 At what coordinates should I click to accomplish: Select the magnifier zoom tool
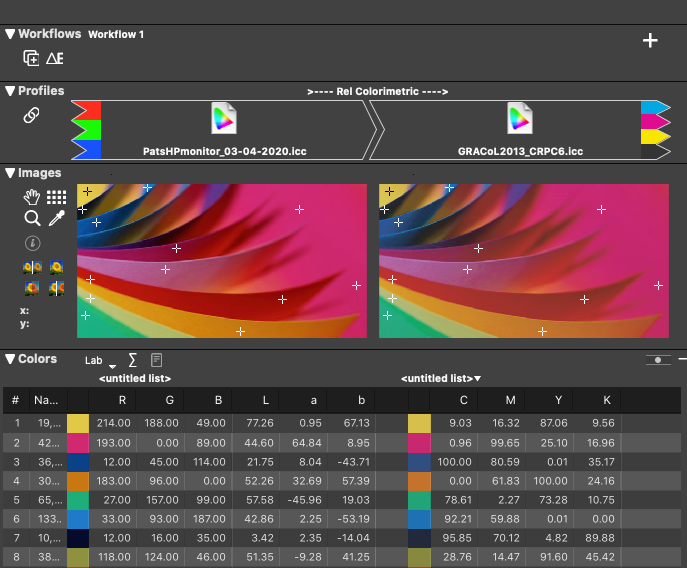coord(32,218)
